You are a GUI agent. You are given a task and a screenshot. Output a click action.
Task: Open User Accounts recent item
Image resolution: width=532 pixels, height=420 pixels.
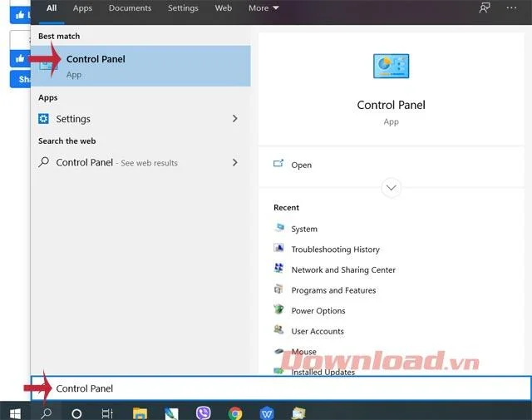click(318, 331)
